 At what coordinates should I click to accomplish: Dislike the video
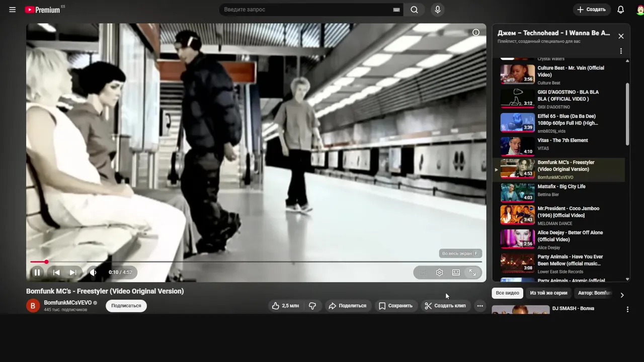312,306
